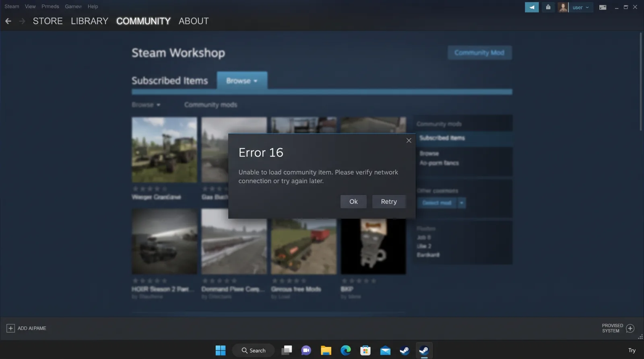The width and height of the screenshot is (644, 359).
Task: Open the STORE section
Action: coord(47,21)
